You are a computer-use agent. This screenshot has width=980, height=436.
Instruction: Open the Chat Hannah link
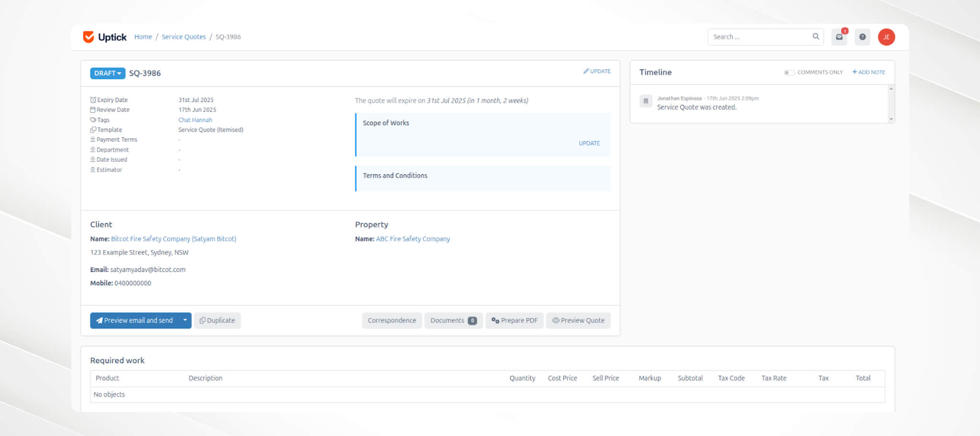(x=195, y=120)
